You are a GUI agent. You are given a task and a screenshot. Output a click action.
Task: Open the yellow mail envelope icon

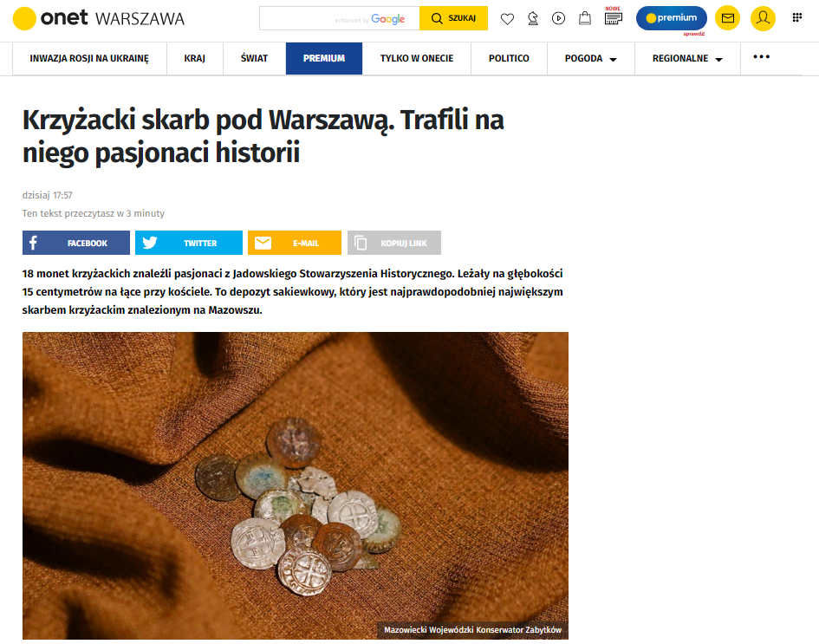point(728,18)
